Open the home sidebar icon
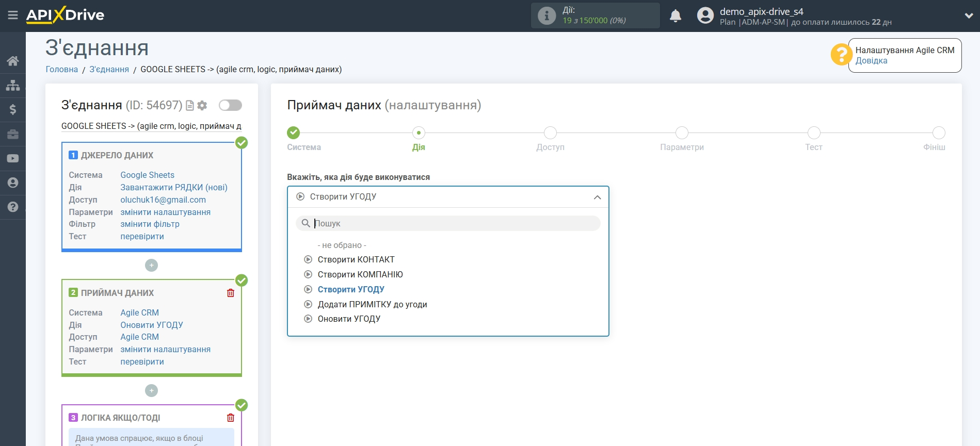The width and height of the screenshot is (980, 446). [x=13, y=61]
